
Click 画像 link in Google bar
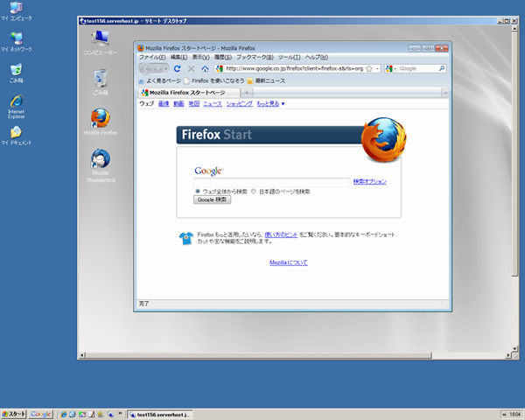[164, 103]
